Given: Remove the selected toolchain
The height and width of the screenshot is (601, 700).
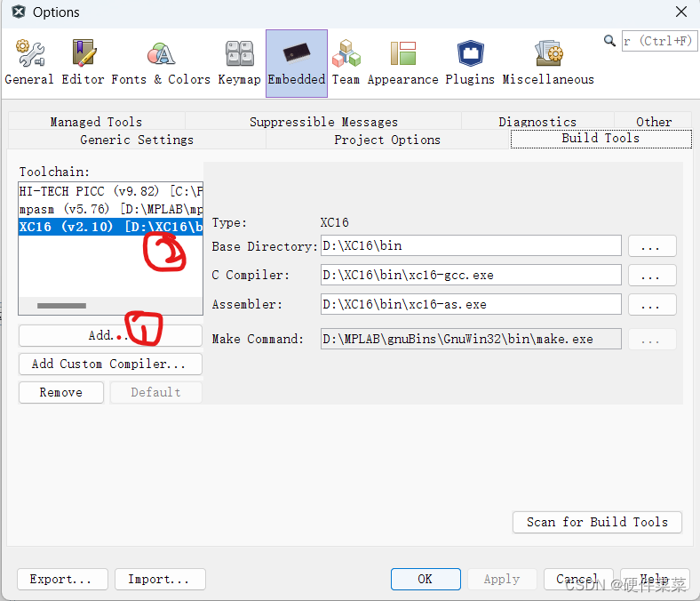Looking at the screenshot, I should pyautogui.click(x=61, y=392).
